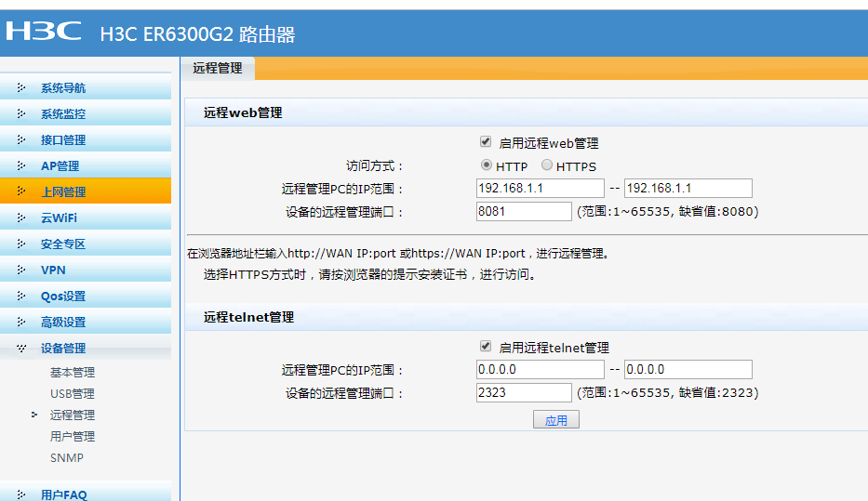
Task: Open the 设备管理 menu
Action: (63, 348)
